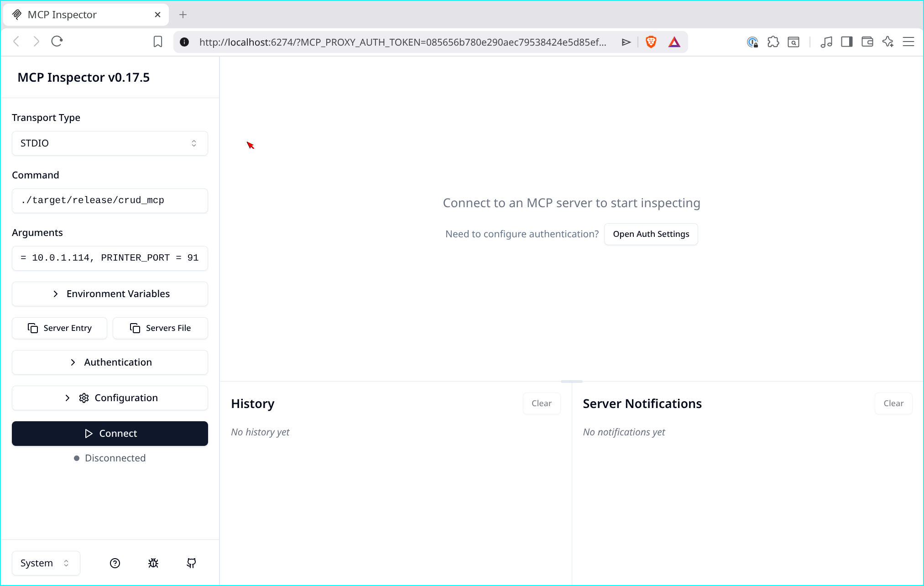This screenshot has width=924, height=586.
Task: Open the GitHub repository icon
Action: (191, 563)
